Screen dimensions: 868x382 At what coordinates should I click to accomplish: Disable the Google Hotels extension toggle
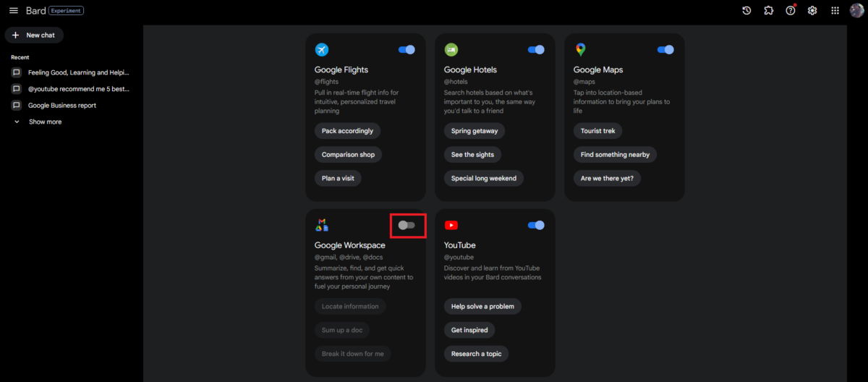pos(536,49)
